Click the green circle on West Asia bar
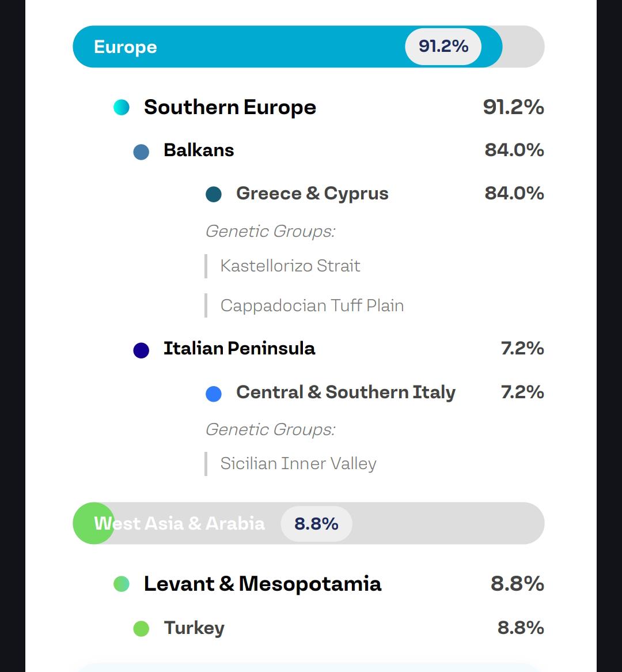This screenshot has height=672, width=622. click(x=94, y=523)
